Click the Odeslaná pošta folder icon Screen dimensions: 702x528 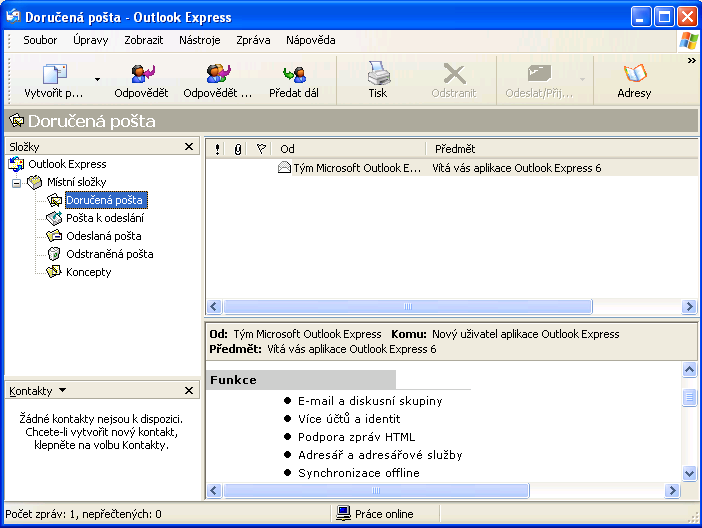54,236
